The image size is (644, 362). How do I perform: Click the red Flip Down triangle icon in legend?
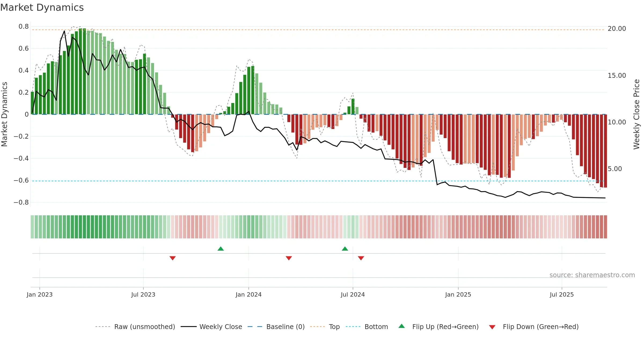click(492, 327)
